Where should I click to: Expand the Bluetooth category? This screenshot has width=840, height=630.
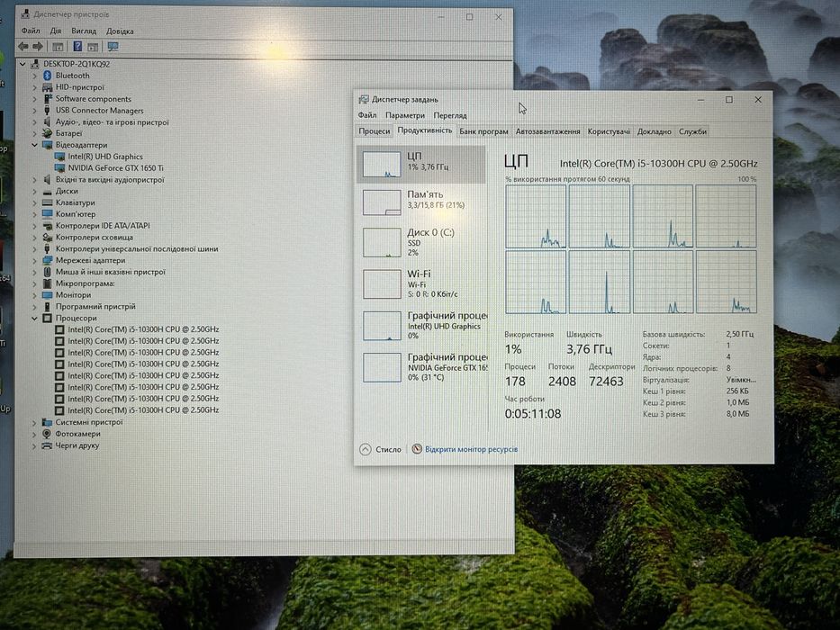pos(34,76)
